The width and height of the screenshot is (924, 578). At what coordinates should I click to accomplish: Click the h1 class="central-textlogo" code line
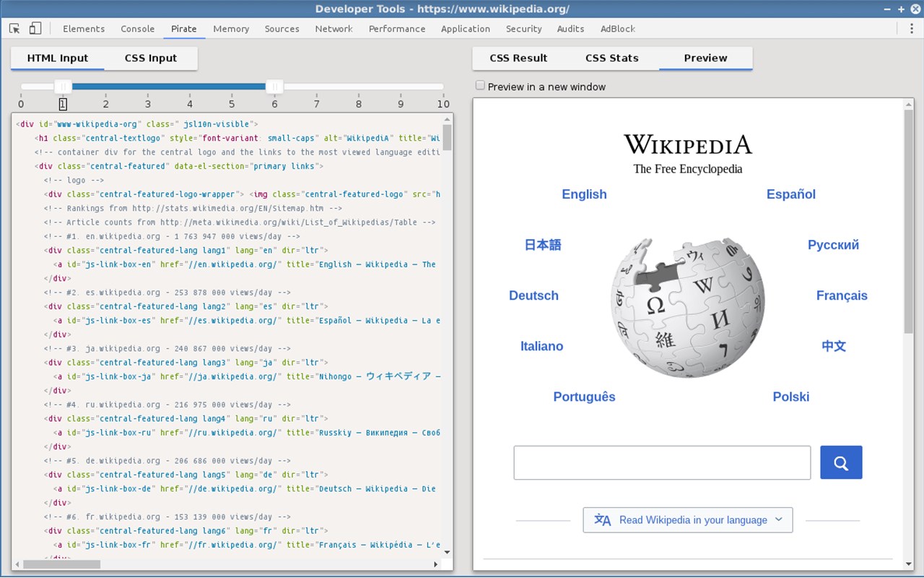point(237,138)
